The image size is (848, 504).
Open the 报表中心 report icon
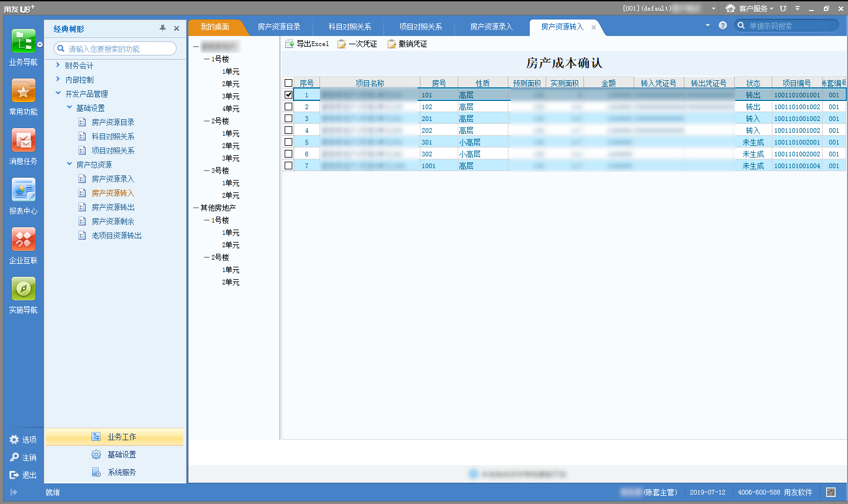24,190
